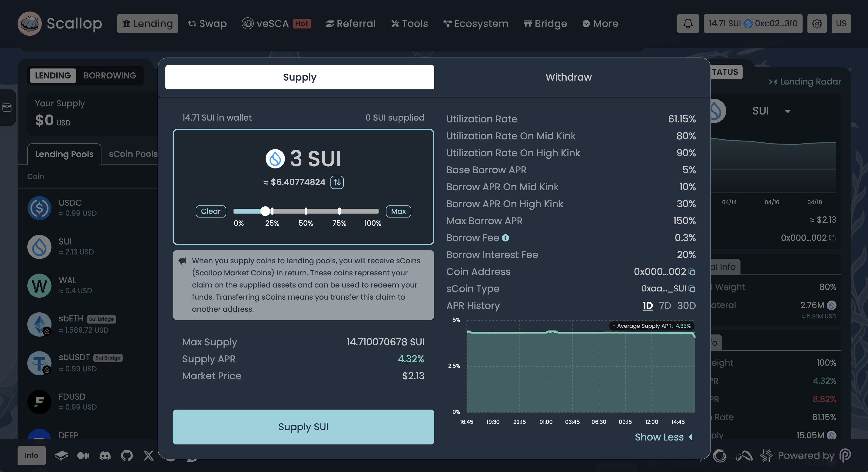
Task: Click the Borrow Fee info icon
Action: click(x=505, y=238)
